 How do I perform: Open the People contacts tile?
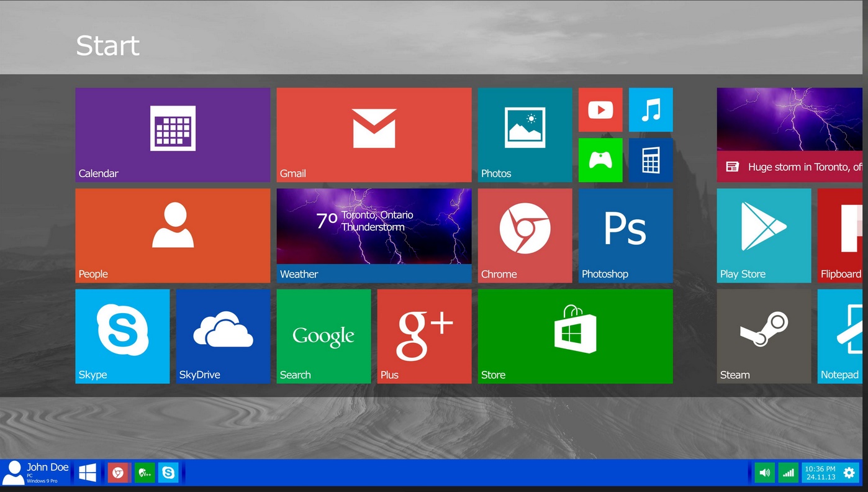coord(173,235)
